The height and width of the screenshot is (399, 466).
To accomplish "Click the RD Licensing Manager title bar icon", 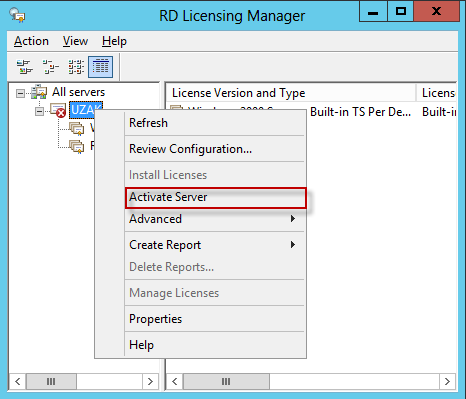I will click(17, 15).
